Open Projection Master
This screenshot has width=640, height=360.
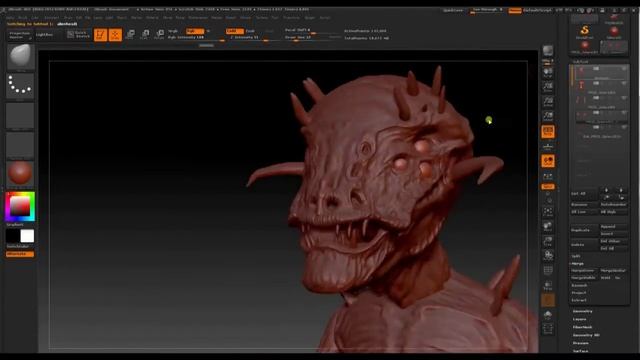point(20,35)
